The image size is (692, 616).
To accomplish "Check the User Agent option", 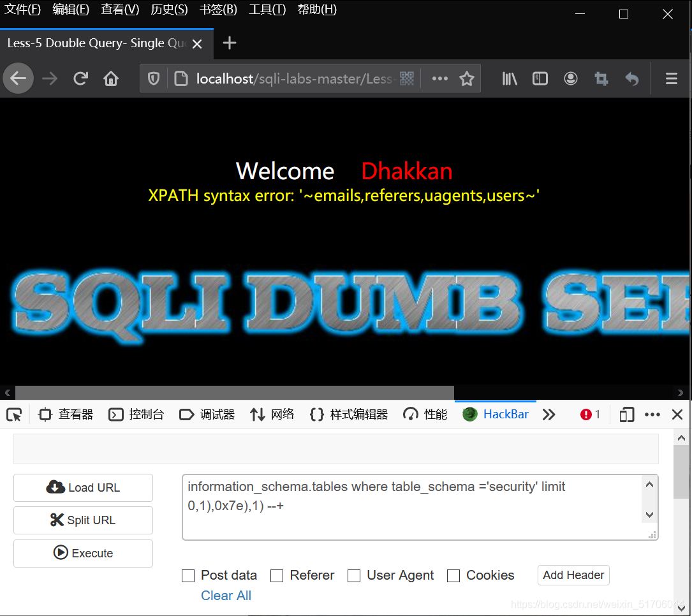I will [x=354, y=576].
